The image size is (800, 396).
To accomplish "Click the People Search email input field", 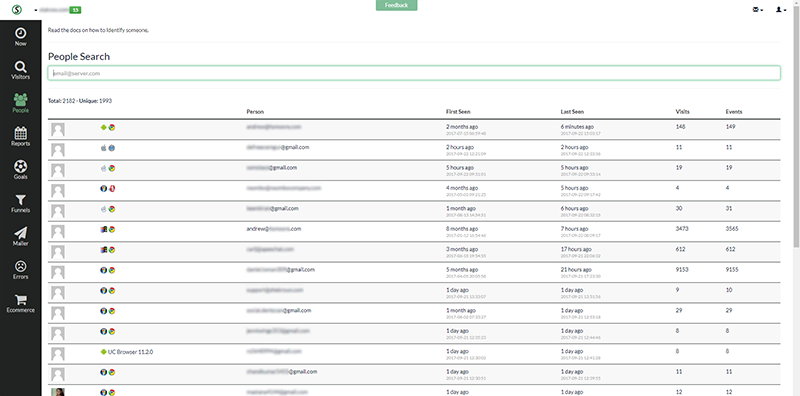I will click(414, 73).
